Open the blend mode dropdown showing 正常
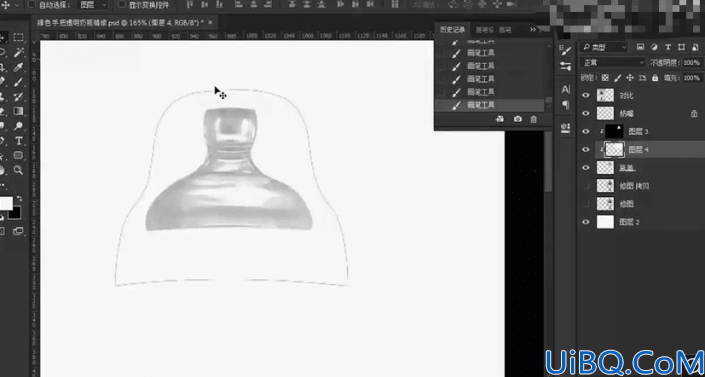 [613, 63]
